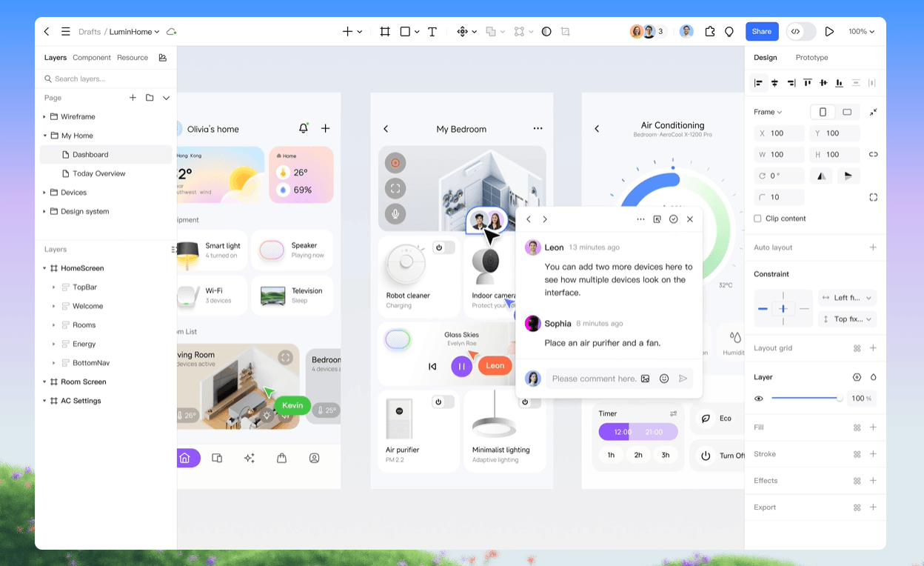Add a Fill with plus
The height and width of the screenshot is (566, 924).
(873, 427)
